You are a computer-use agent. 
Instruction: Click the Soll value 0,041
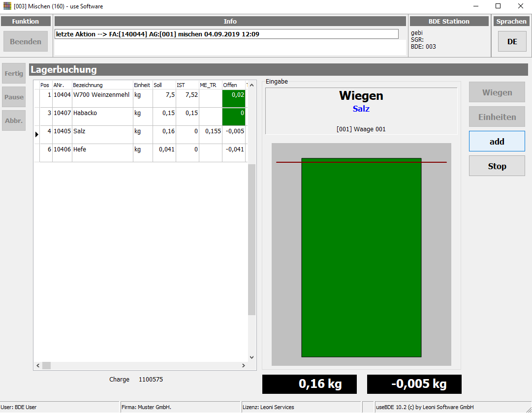167,149
